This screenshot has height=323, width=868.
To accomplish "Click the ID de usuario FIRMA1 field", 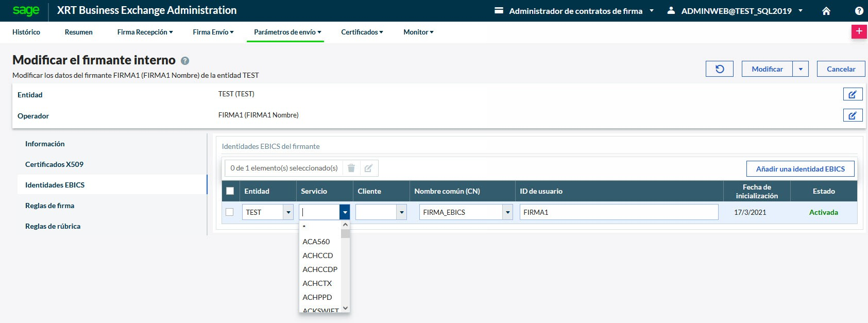I will [618, 212].
